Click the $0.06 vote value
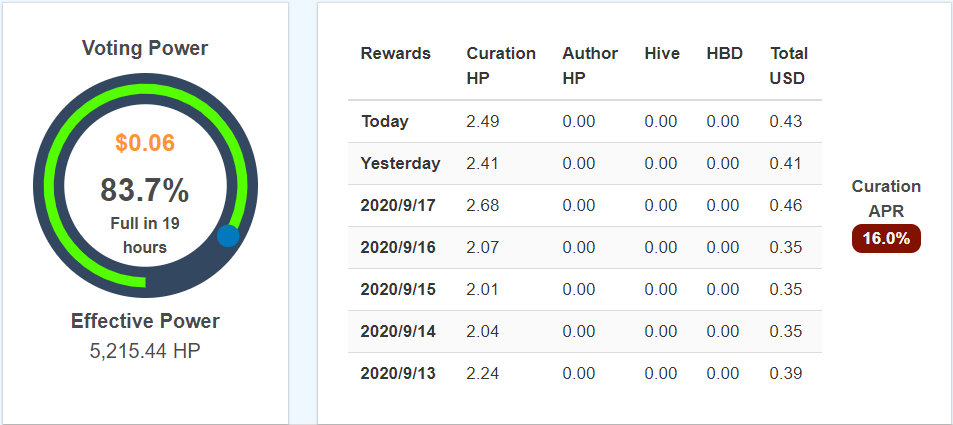This screenshot has height=425, width=953. coord(145,143)
